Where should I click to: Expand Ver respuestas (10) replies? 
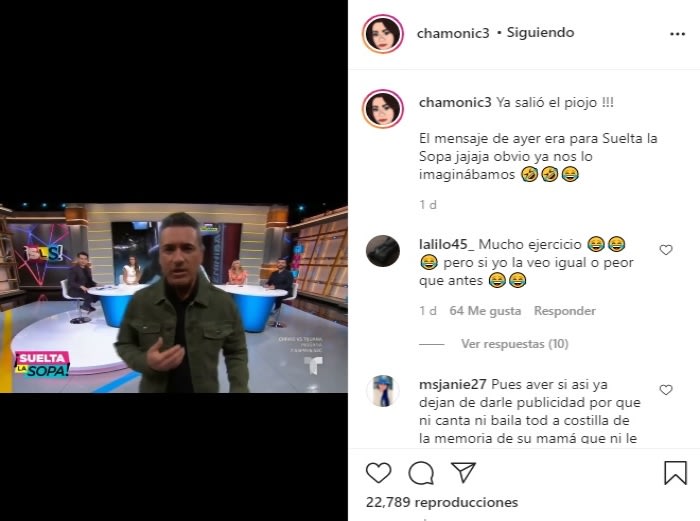click(x=515, y=344)
